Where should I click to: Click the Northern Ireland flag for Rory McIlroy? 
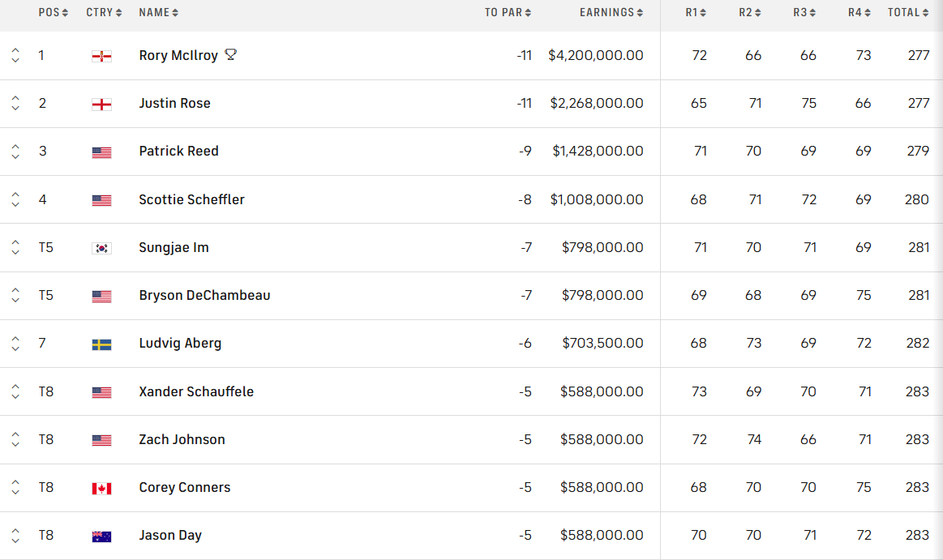[101, 56]
